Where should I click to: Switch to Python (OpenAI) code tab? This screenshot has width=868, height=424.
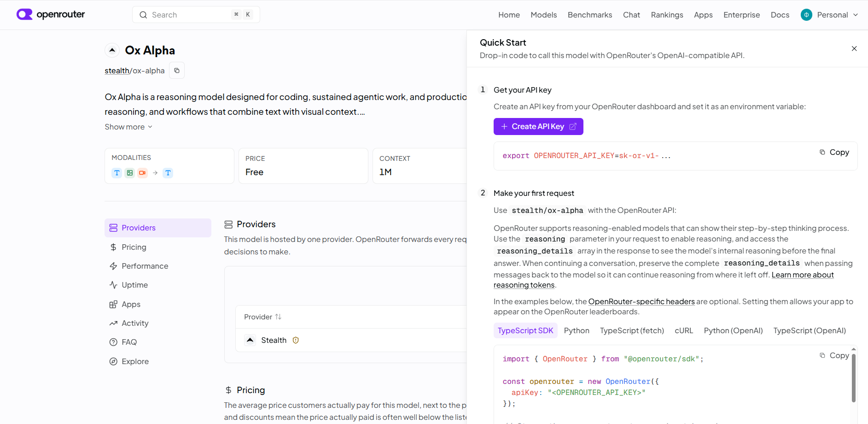pyautogui.click(x=733, y=330)
